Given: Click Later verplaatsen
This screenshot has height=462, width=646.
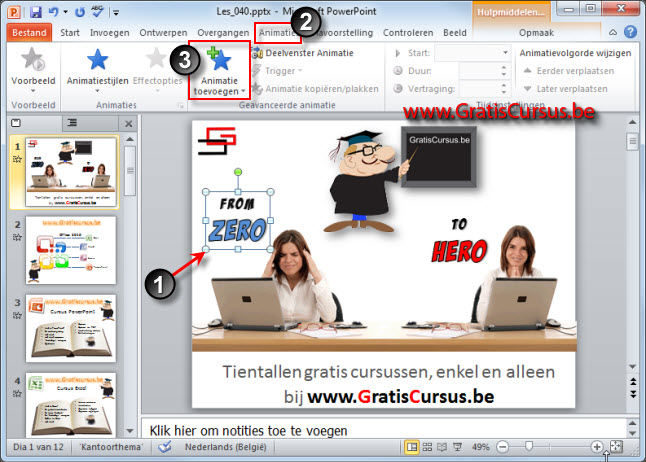Looking at the screenshot, I should [x=565, y=89].
